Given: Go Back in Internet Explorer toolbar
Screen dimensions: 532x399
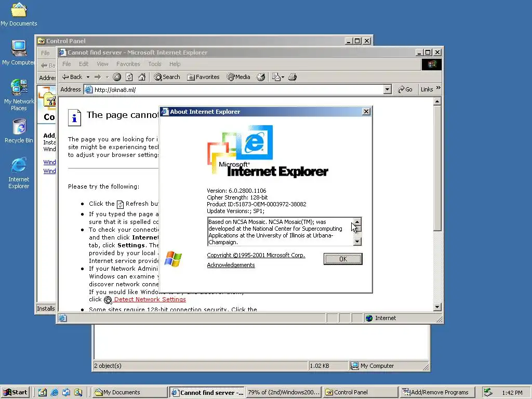Looking at the screenshot, I should 73,77.
